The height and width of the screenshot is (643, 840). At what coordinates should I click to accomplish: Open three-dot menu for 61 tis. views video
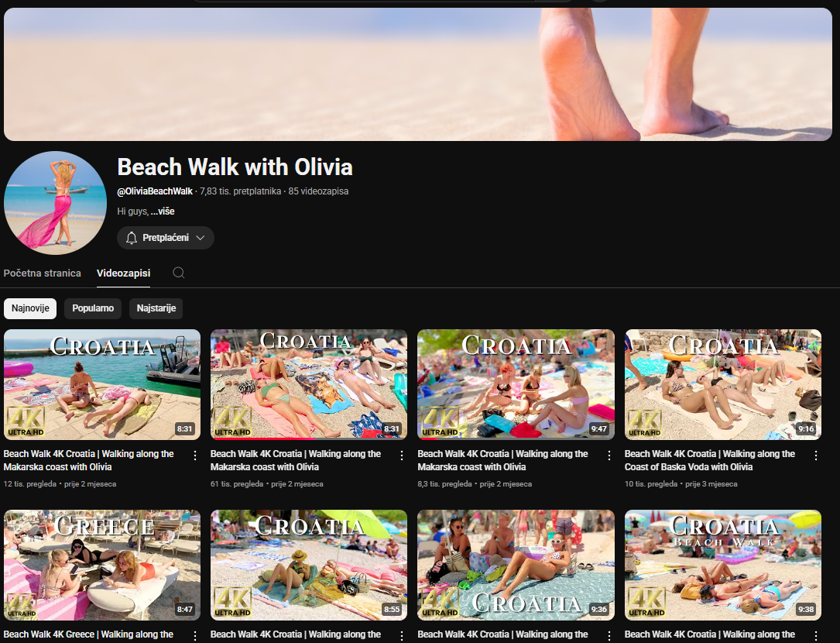pyautogui.click(x=402, y=456)
